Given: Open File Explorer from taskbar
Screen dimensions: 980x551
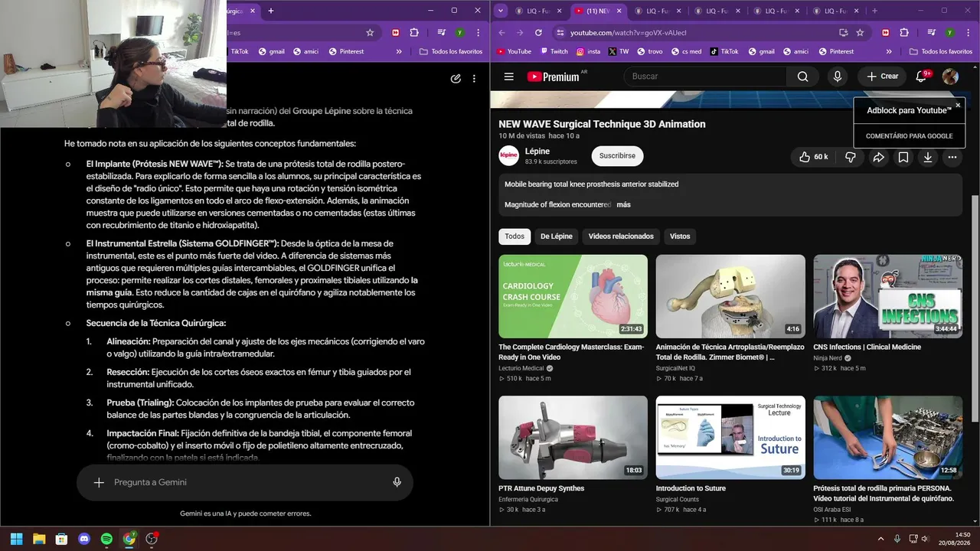Looking at the screenshot, I should [39, 539].
